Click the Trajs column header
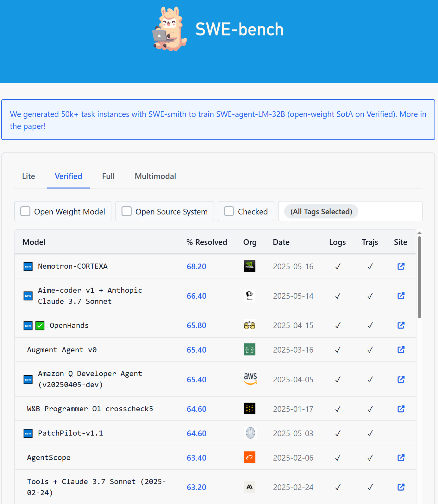The width and height of the screenshot is (438, 504). click(x=370, y=242)
